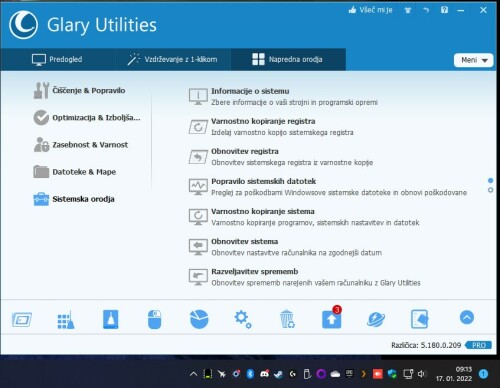Viewport: 500px width, 388px height.
Task: Open the help question mark icon
Action: [x=444, y=10]
